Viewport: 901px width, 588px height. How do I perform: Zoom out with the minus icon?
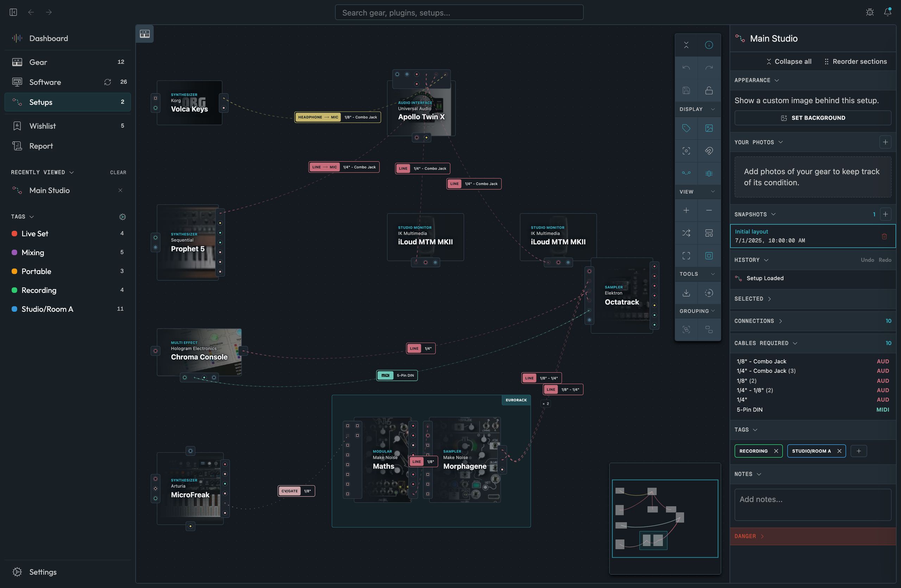[709, 210]
